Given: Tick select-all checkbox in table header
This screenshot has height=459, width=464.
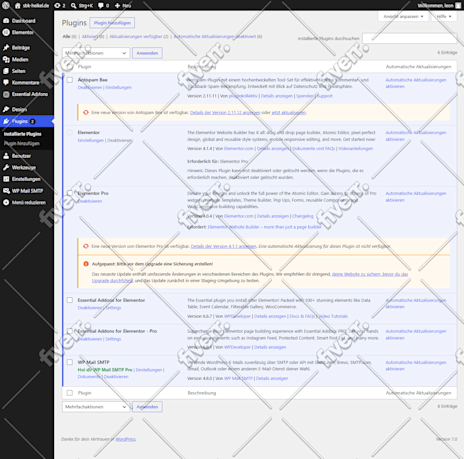Looking at the screenshot, I should point(70,67).
